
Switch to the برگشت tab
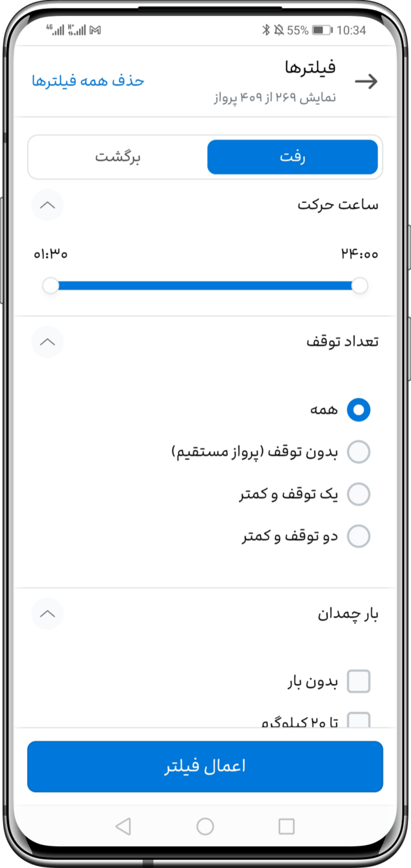(x=118, y=157)
